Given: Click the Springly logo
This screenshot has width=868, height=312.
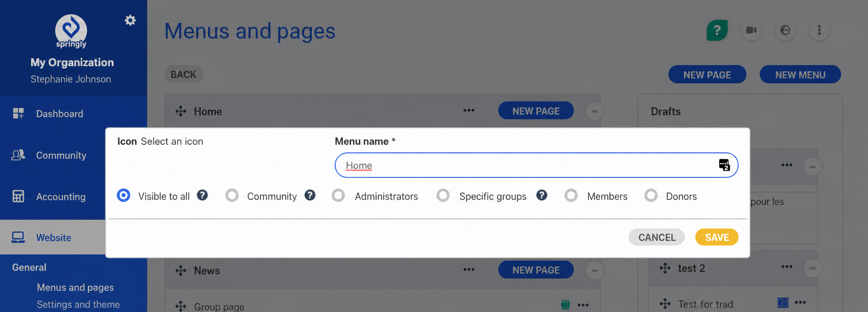Looking at the screenshot, I should point(71,31).
